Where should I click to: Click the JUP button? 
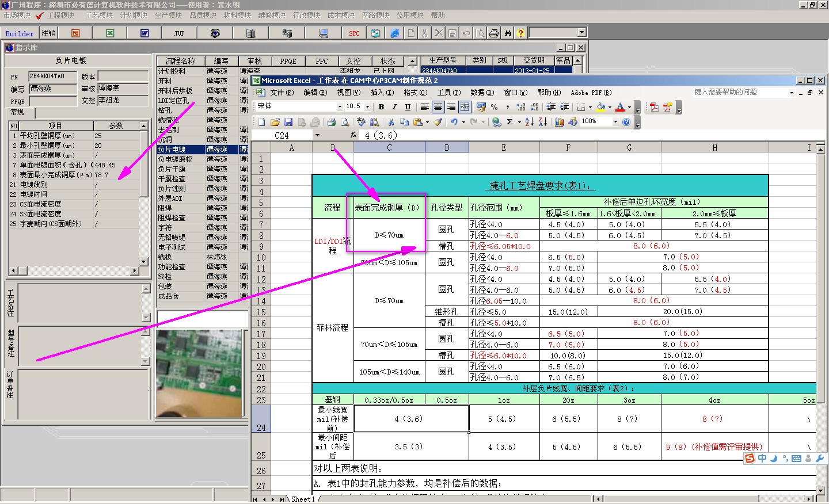pos(179,33)
